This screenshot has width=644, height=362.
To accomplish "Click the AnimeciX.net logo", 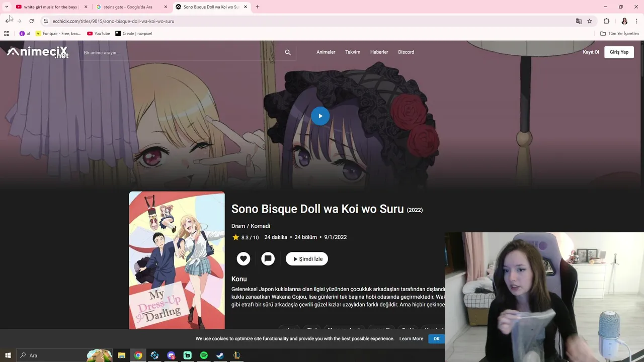I will coord(38,52).
